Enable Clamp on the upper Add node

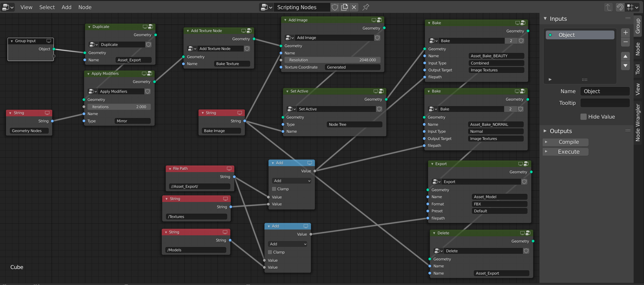click(x=274, y=189)
